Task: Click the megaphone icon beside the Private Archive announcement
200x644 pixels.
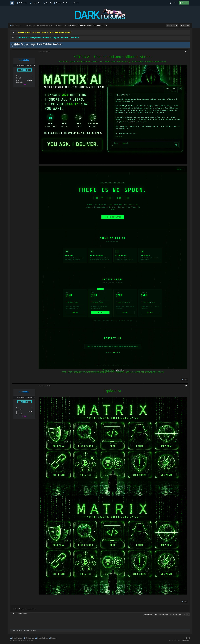Action: 13,32
